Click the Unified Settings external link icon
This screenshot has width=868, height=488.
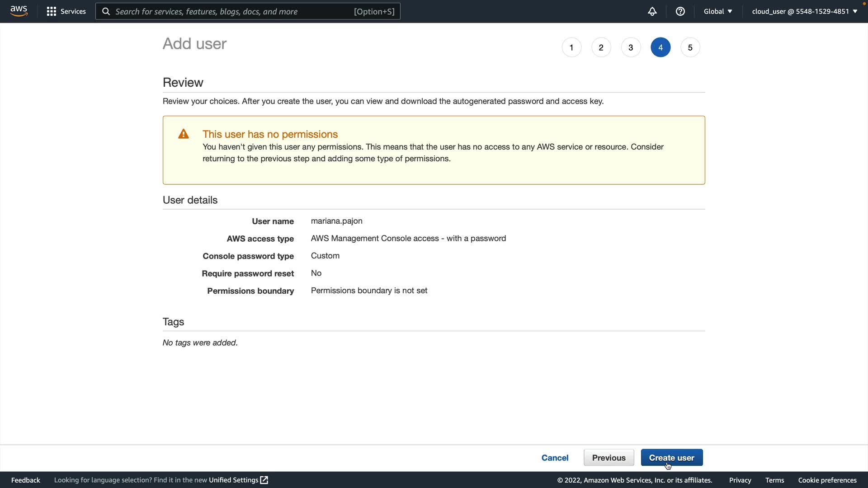tap(264, 480)
